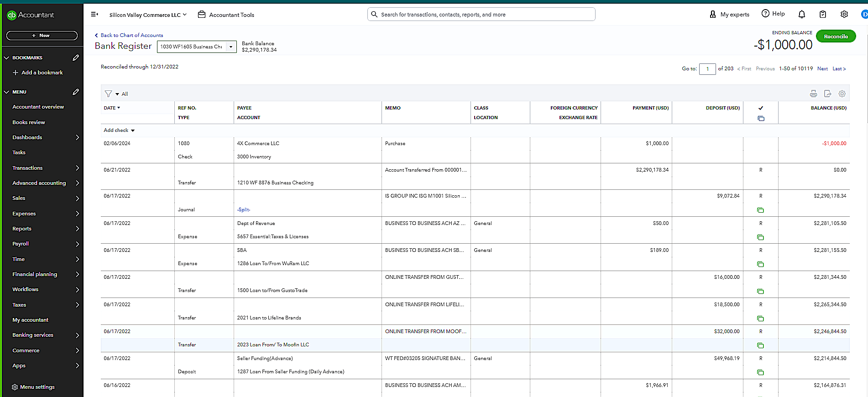
Task: Open Payroll menu item
Action: [x=21, y=244]
